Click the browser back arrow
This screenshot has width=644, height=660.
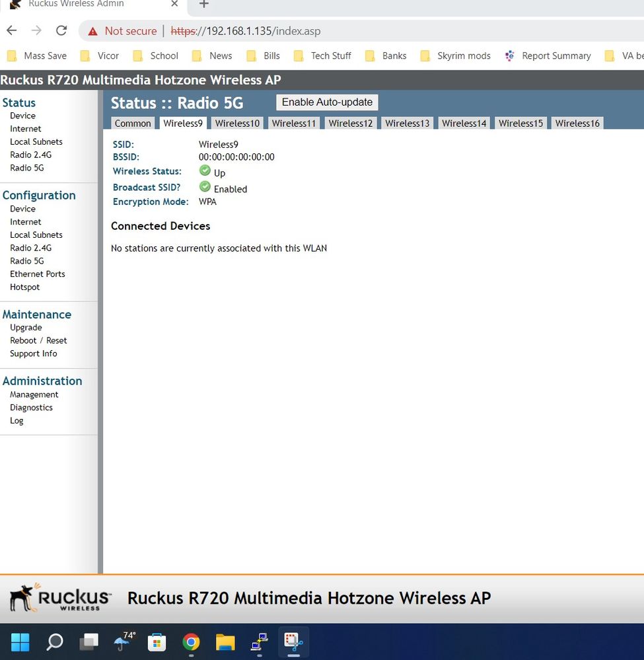coord(12,30)
